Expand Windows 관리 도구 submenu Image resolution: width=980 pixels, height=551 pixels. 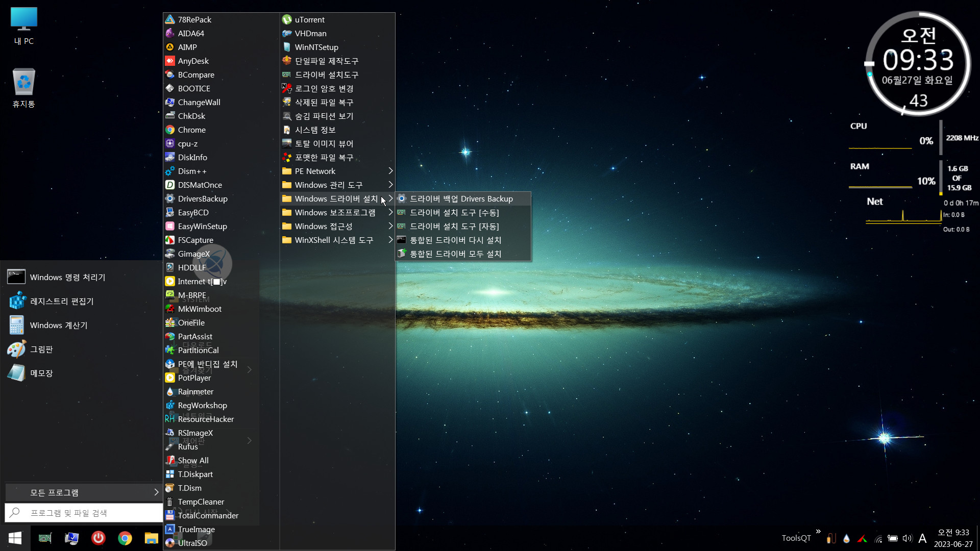pos(337,185)
